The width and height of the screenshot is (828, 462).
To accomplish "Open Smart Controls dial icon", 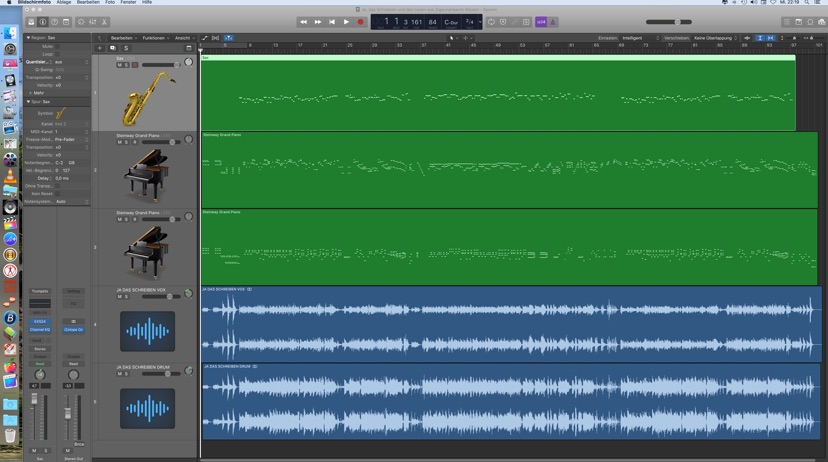I will tap(81, 22).
